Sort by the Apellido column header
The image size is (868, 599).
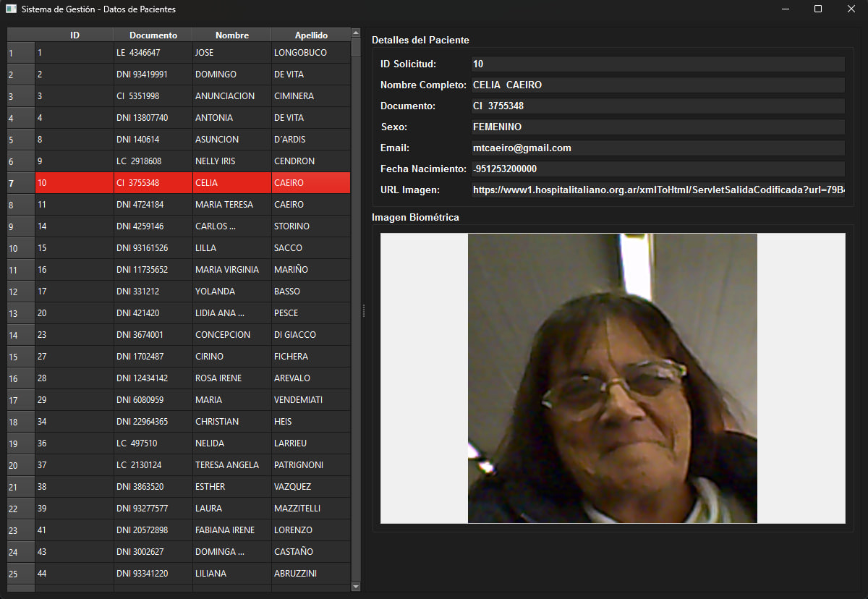[x=311, y=35]
